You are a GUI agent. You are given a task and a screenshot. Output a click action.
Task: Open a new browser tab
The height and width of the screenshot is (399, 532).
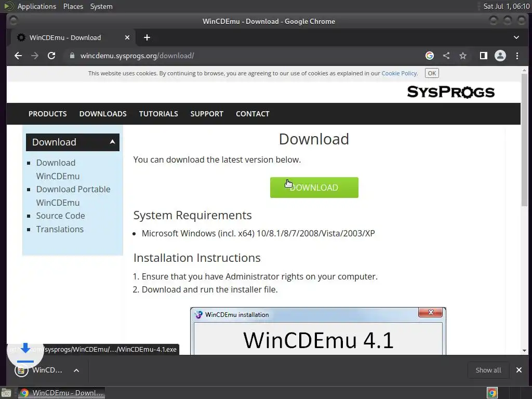[x=147, y=37]
